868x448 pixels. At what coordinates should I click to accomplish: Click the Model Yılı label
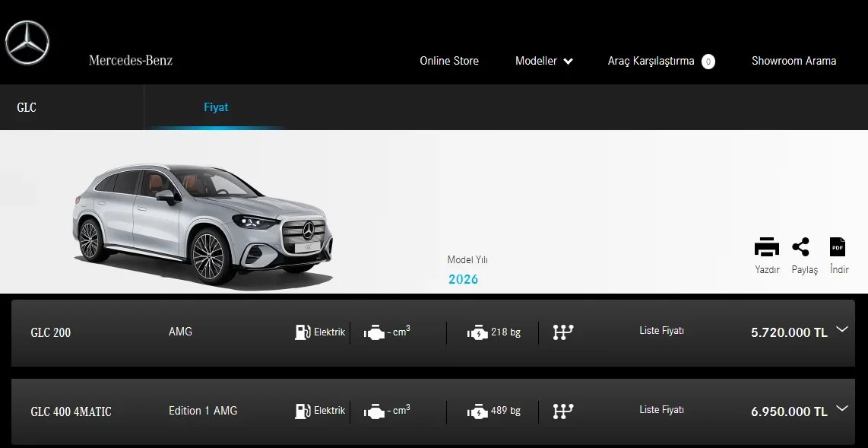click(x=467, y=259)
